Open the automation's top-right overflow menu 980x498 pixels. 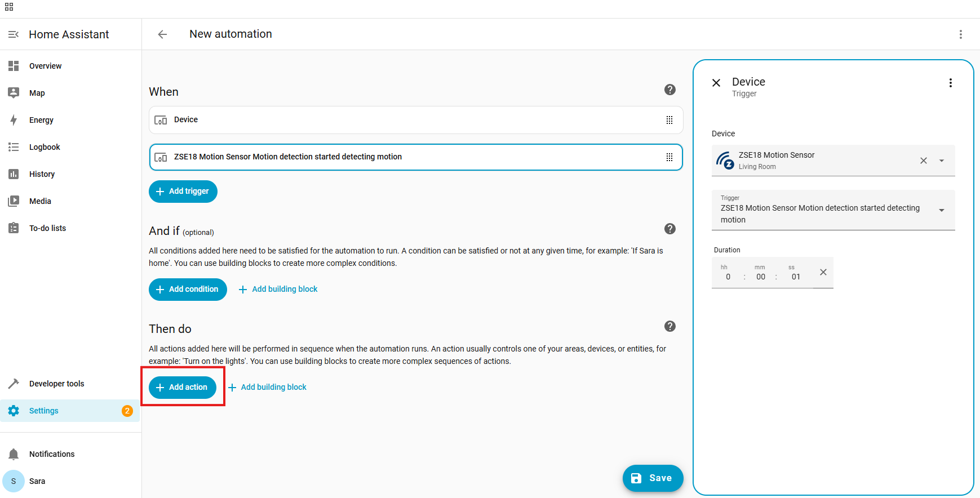(960, 34)
